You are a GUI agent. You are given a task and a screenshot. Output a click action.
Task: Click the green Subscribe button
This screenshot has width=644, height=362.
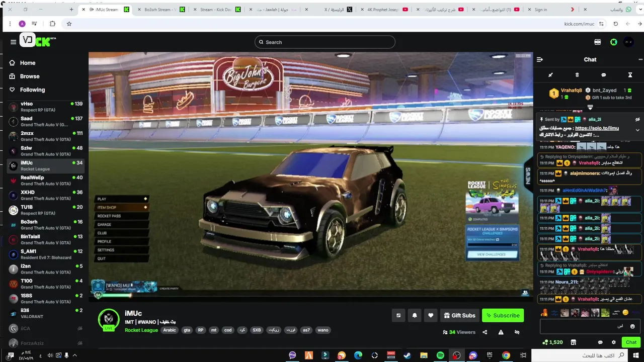pyautogui.click(x=503, y=315)
